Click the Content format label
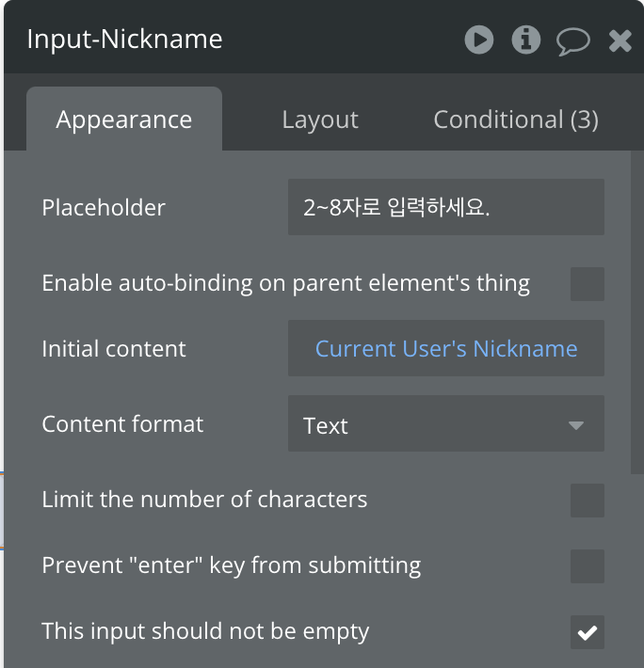This screenshot has height=668, width=644. (122, 424)
